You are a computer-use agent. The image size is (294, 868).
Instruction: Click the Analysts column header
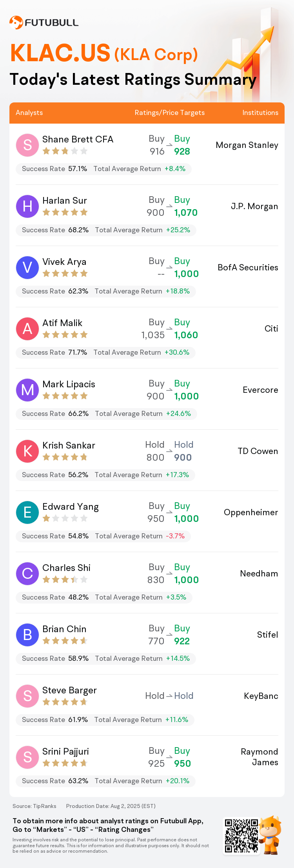(x=29, y=113)
